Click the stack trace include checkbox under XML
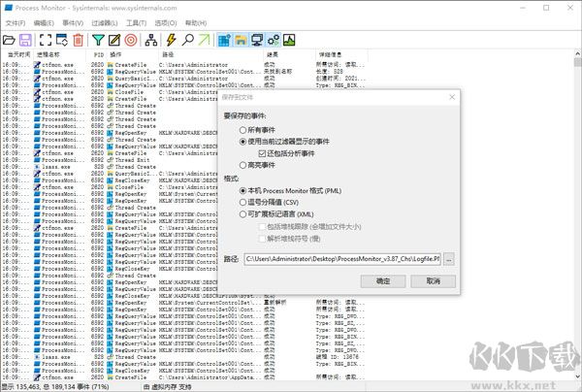 click(262, 227)
